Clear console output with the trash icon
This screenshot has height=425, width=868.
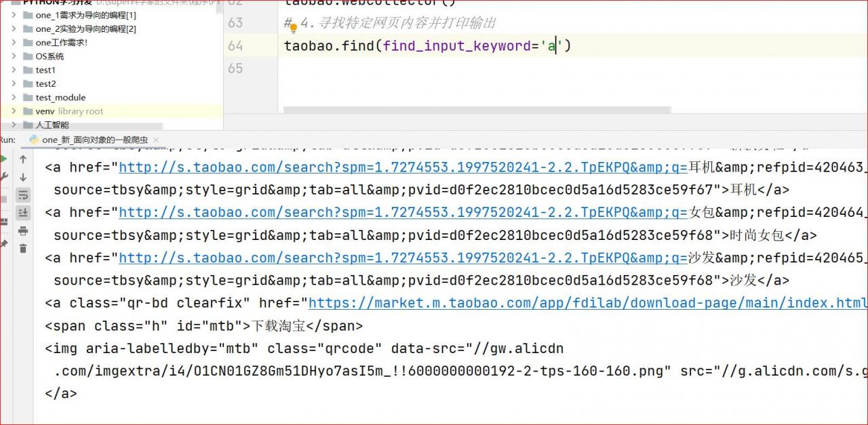23,249
